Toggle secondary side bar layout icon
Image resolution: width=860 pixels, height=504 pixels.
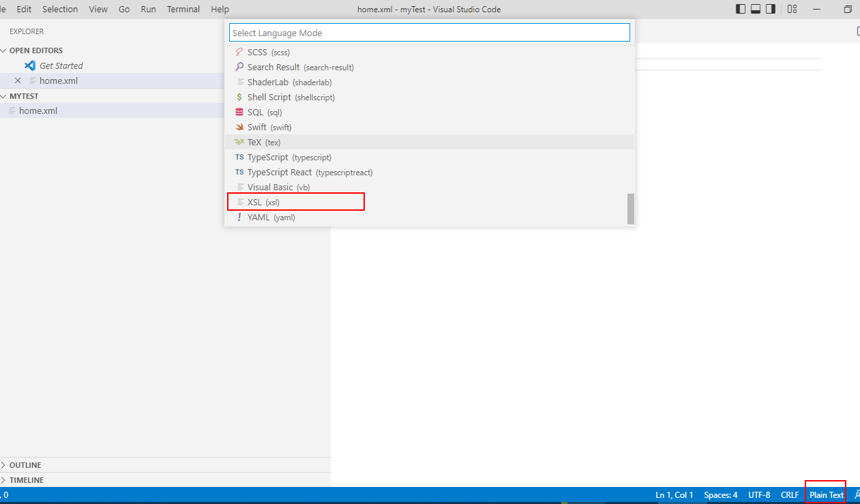(x=771, y=9)
